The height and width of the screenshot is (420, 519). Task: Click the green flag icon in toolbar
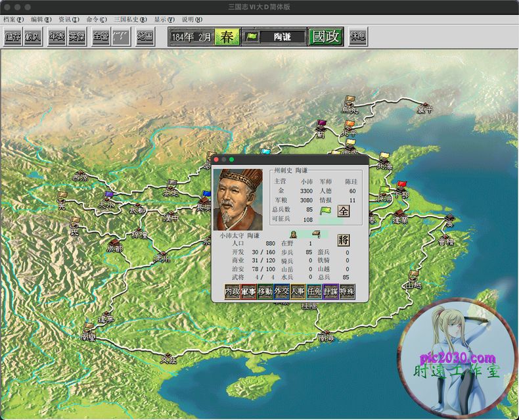(252, 37)
